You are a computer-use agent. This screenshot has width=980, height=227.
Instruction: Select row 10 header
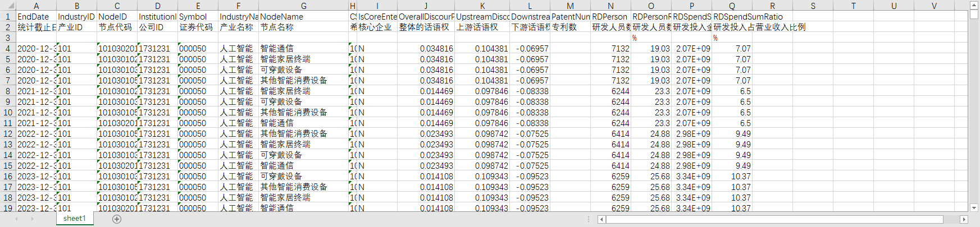(x=8, y=112)
